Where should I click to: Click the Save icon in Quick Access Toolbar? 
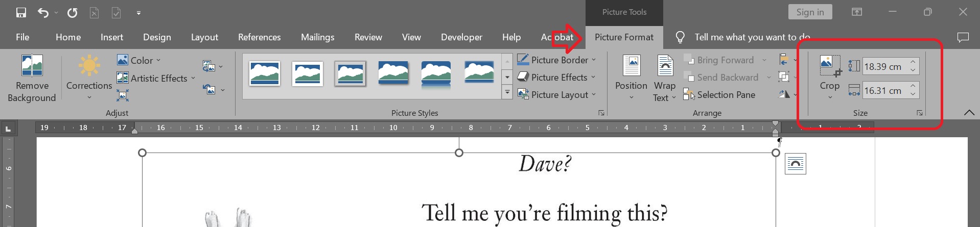pos(21,12)
